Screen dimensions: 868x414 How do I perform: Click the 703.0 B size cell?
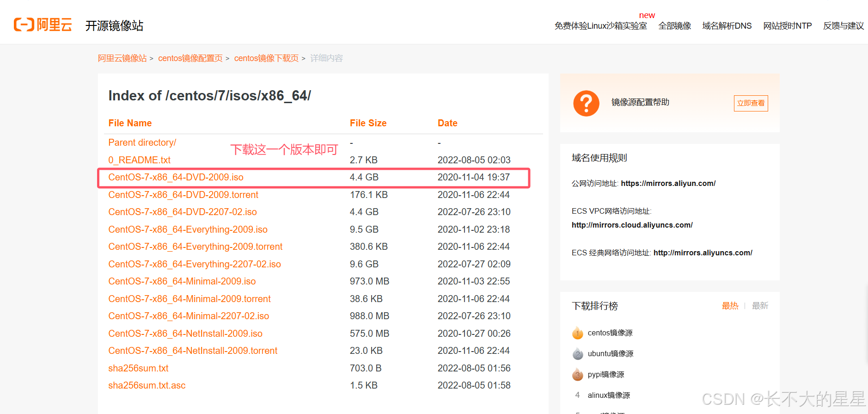365,368
